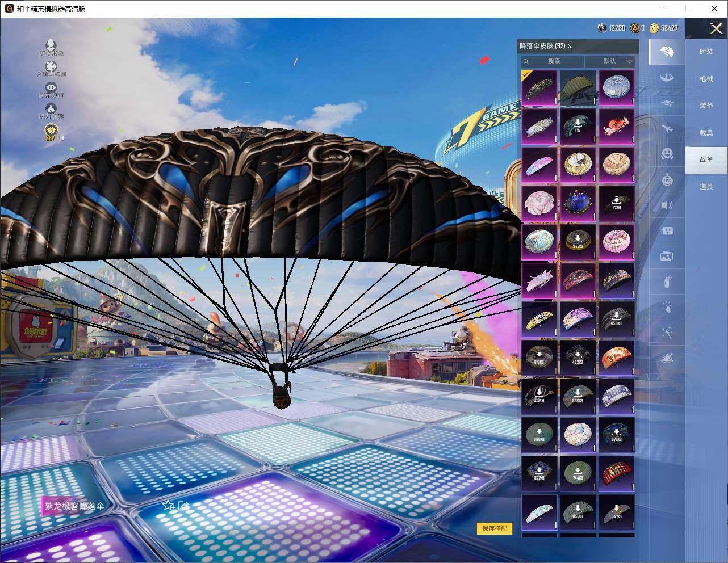Viewport: 728px width, 563px height.
Task: Switch to the 装备 tab
Action: tap(706, 106)
